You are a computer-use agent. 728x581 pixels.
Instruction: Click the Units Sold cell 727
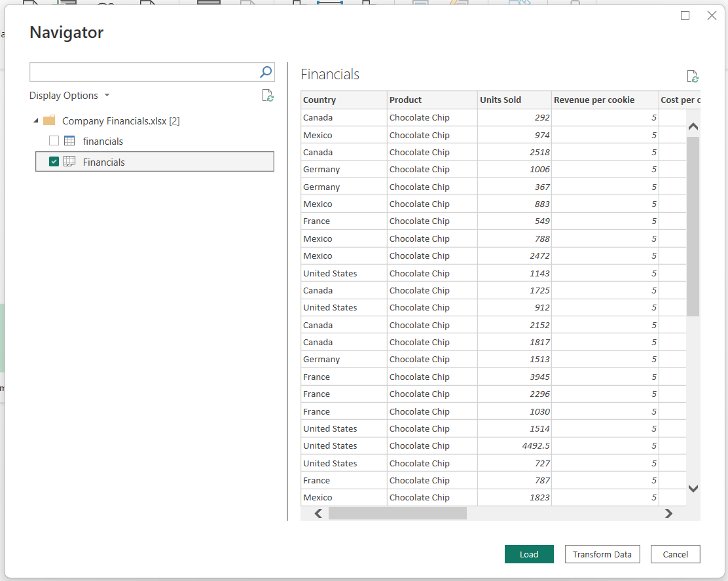(x=515, y=463)
